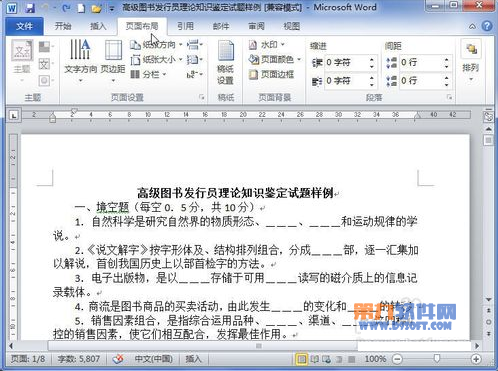Click the right indent input field
The height and width of the screenshot is (371, 498).
click(x=346, y=81)
